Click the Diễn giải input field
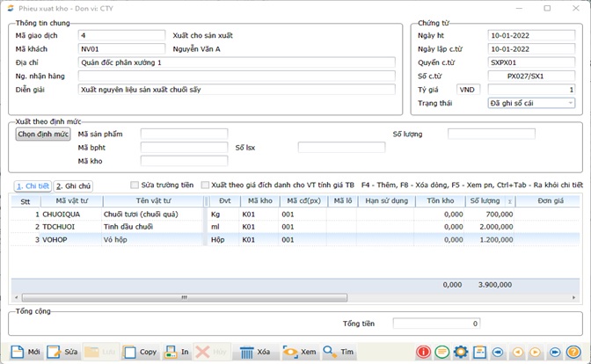Screen dimensions: 591x364 tap(236, 90)
